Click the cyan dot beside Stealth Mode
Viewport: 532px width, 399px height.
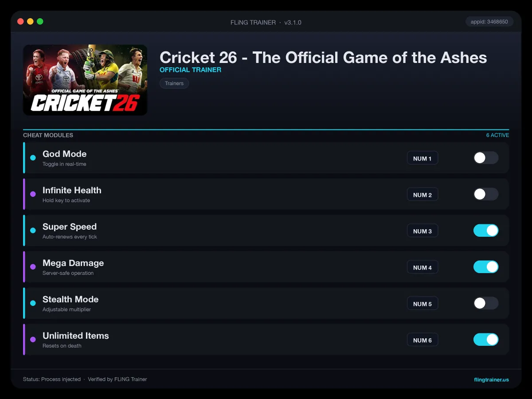(33, 303)
